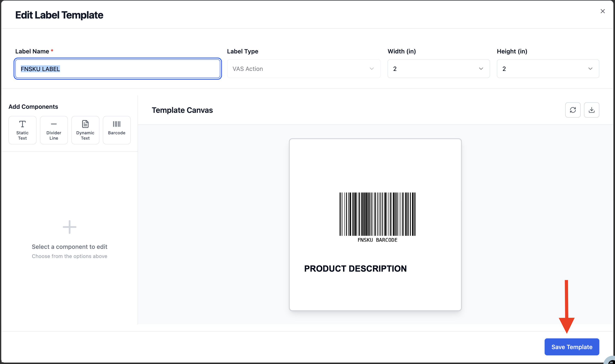
Task: Click the Label Type chevron arrow
Action: coord(371,69)
